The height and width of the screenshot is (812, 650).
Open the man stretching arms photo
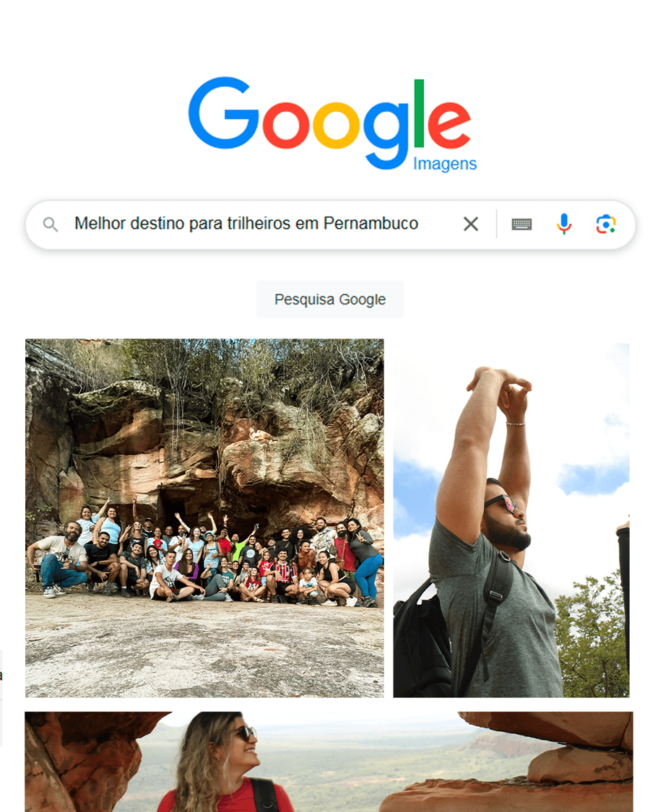click(511, 520)
